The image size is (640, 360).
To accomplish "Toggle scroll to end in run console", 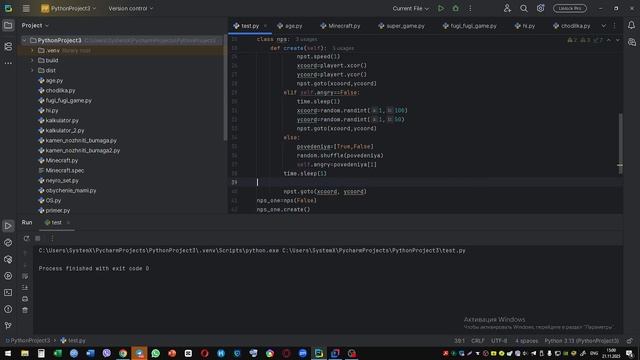I will tap(25, 288).
